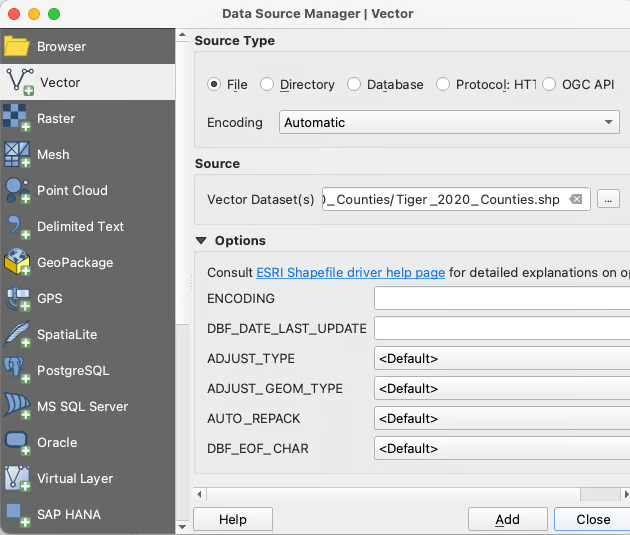The height and width of the screenshot is (535, 630).
Task: Select the Directory source type radio
Action: [x=267, y=84]
